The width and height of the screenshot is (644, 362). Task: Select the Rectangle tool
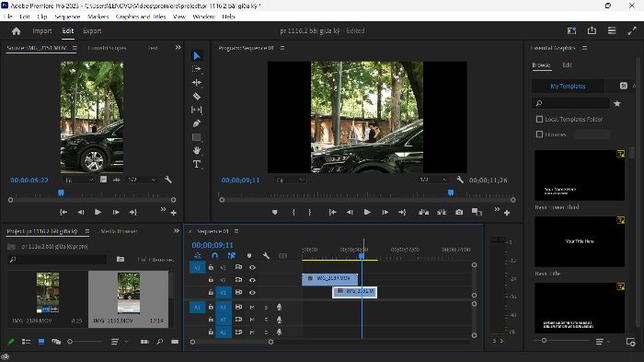click(x=197, y=137)
